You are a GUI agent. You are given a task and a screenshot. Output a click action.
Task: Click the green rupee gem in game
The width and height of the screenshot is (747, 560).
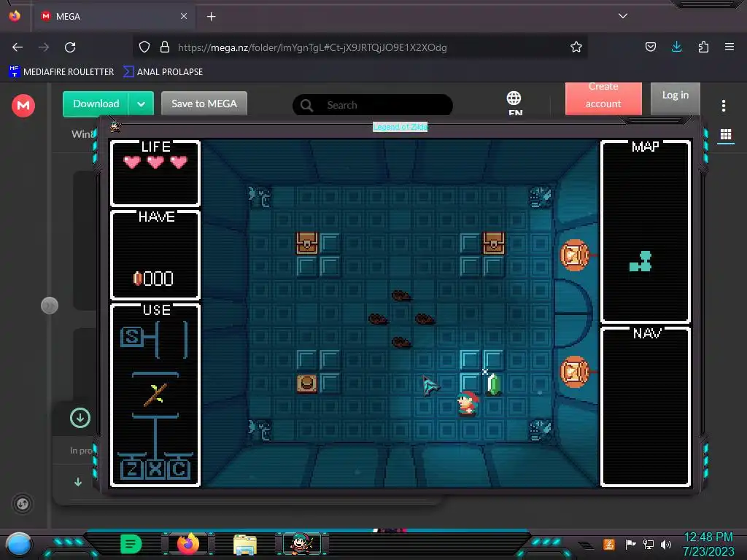click(494, 384)
